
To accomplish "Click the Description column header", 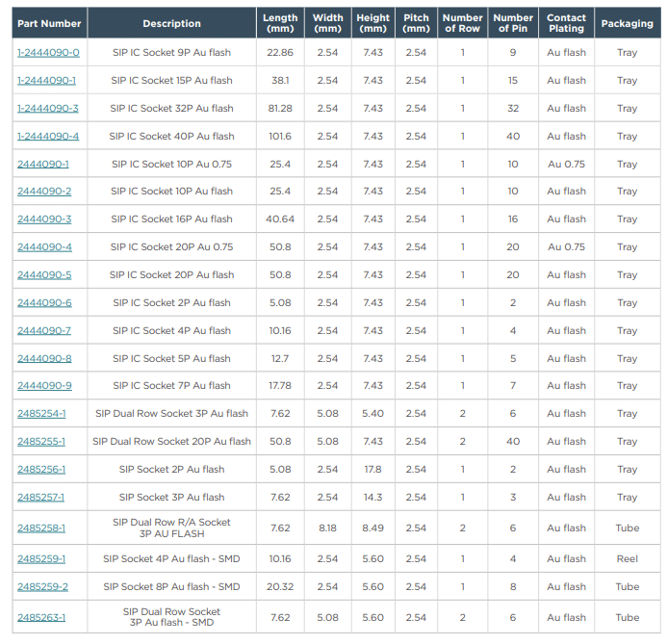I will pyautogui.click(x=171, y=23).
